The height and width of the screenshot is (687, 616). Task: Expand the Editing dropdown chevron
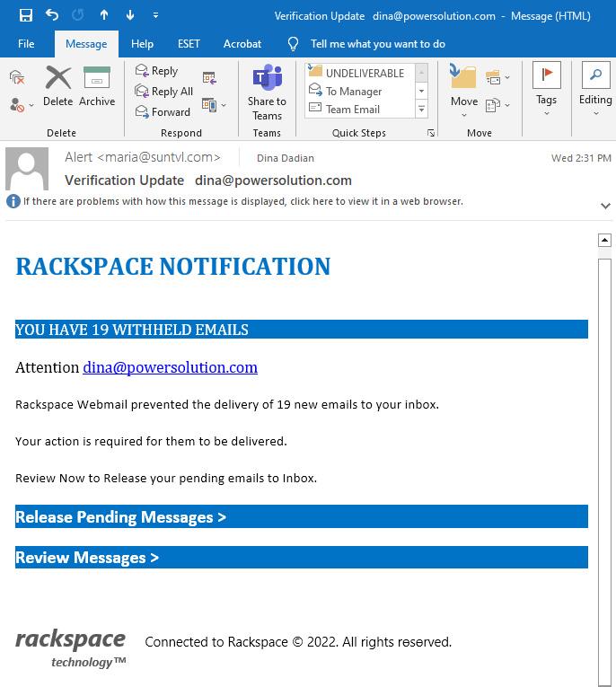point(596,114)
